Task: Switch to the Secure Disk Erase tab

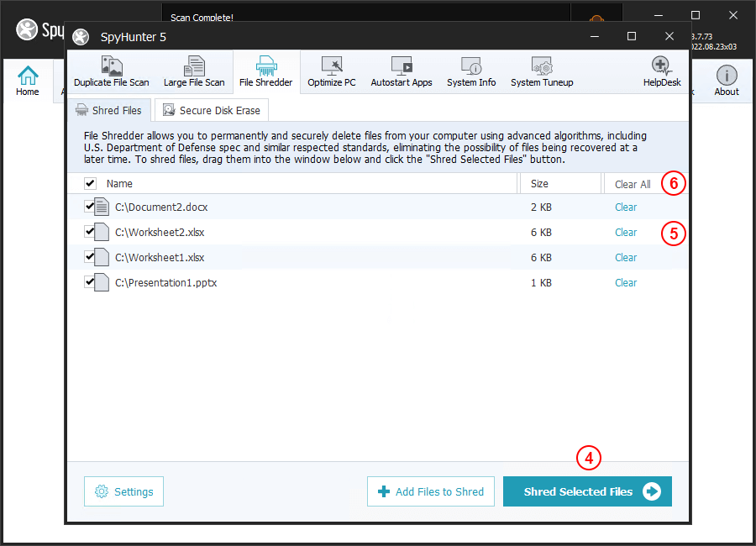Action: (212, 110)
